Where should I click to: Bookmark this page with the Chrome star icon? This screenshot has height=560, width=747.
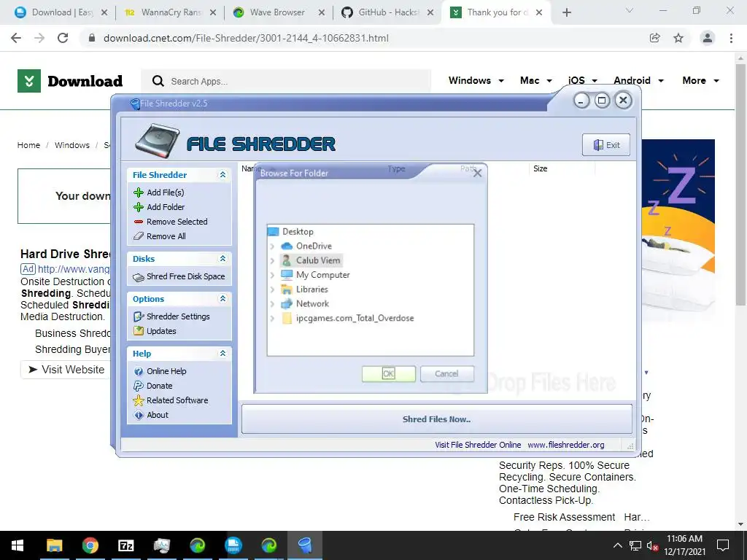678,38
